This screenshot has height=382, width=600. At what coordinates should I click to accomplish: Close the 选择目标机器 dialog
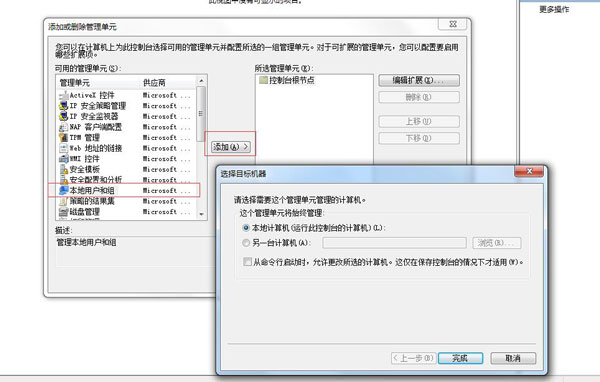[529, 171]
